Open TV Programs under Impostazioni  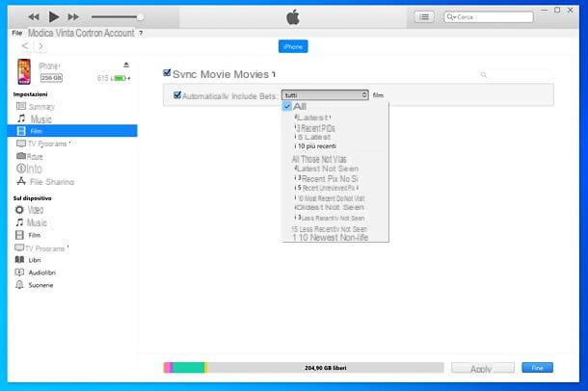pos(43,143)
